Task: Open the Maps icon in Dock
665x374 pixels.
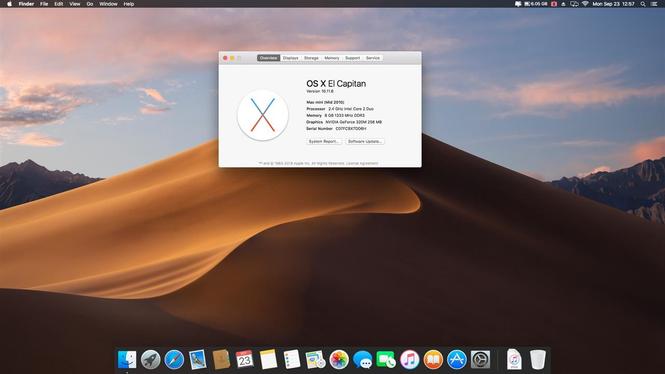Action: tap(315, 360)
